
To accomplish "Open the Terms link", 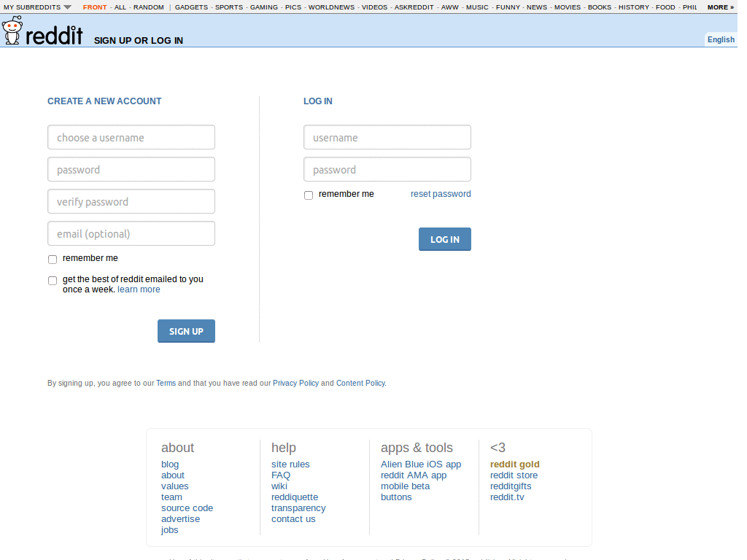I will [166, 383].
